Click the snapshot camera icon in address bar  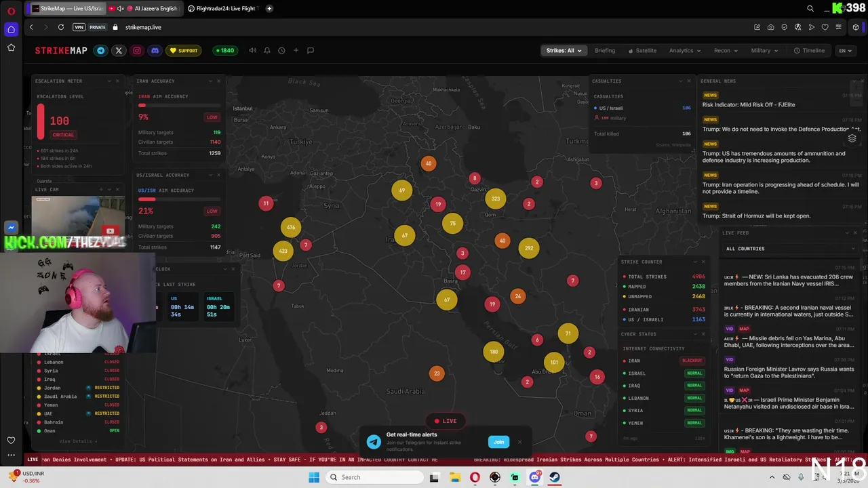point(770,27)
